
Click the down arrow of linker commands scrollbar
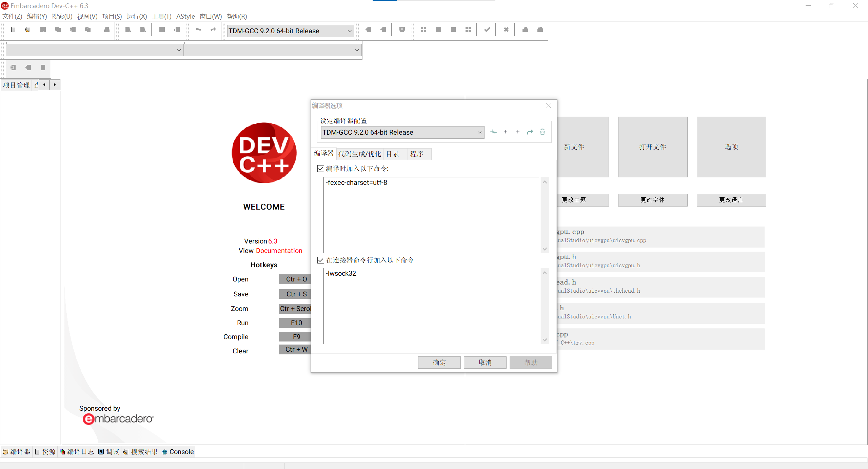pos(545,340)
